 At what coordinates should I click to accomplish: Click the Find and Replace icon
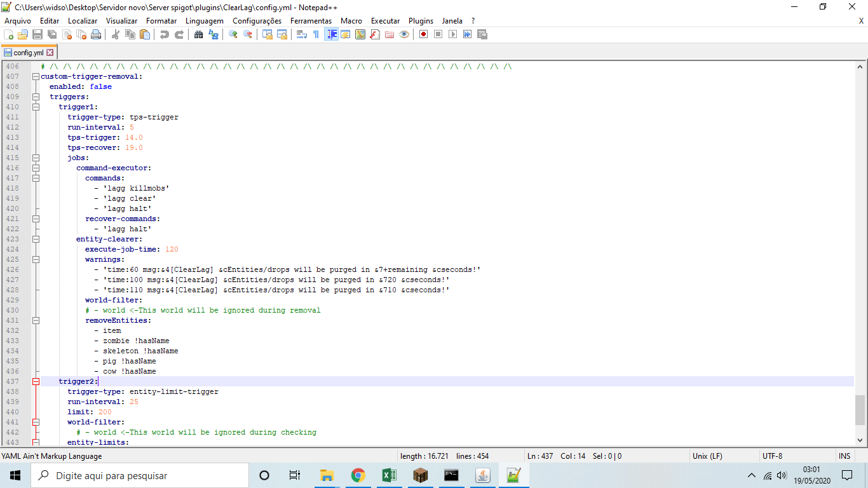[x=214, y=34]
